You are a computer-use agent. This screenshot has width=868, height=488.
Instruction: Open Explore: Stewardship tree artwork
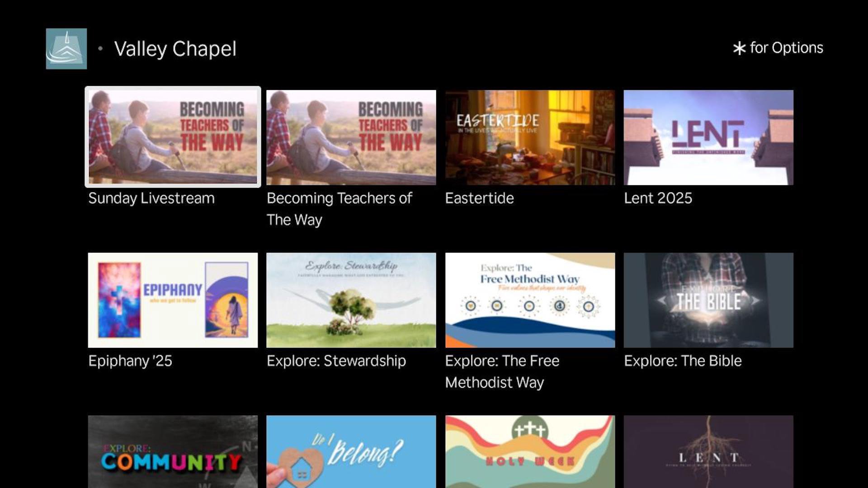coord(351,300)
